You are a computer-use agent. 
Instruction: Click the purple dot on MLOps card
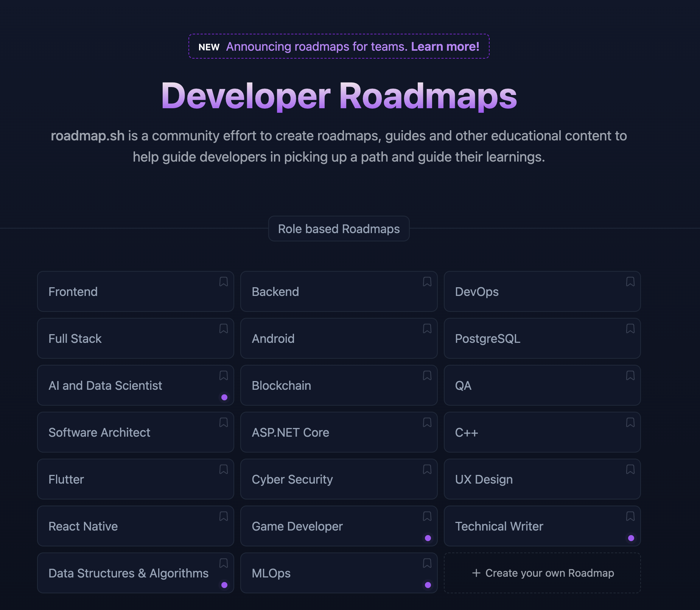tap(428, 585)
